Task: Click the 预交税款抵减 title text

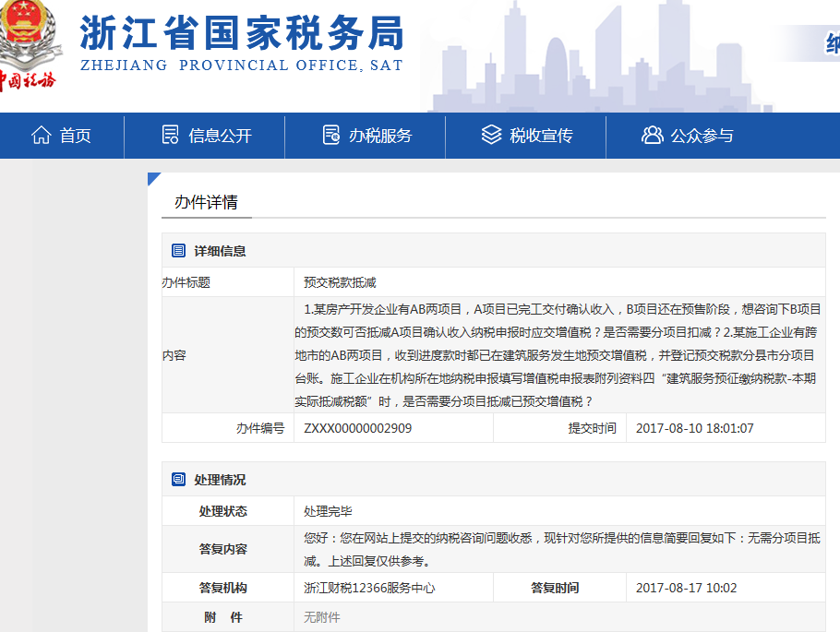Action: point(341,282)
